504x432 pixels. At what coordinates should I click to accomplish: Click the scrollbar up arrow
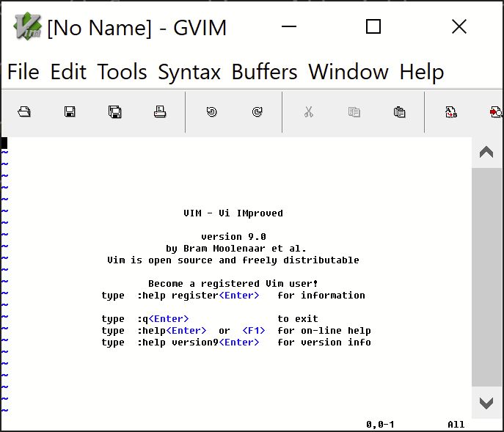point(486,152)
